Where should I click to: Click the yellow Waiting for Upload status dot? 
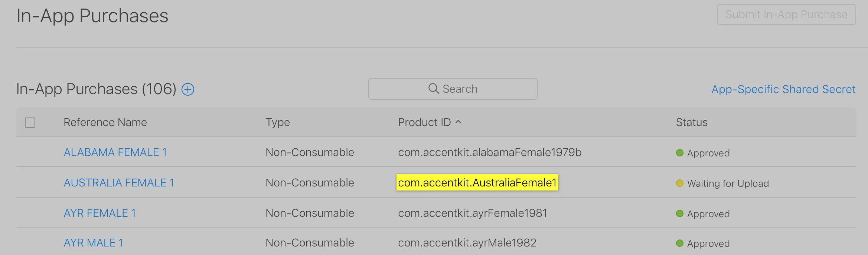point(680,183)
